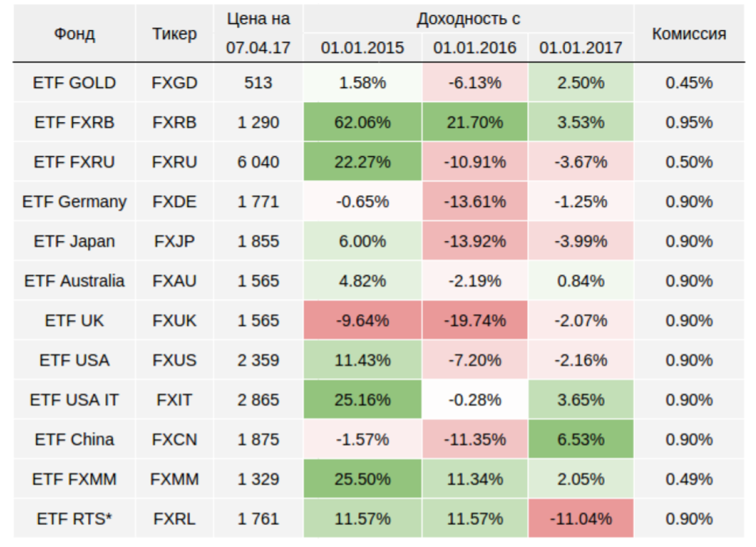Click the FXJP ticker cell
756x547 pixels.
tap(174, 241)
